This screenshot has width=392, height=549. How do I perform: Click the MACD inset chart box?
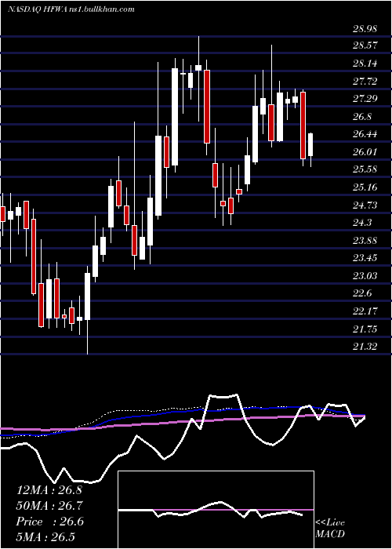(x=216, y=510)
